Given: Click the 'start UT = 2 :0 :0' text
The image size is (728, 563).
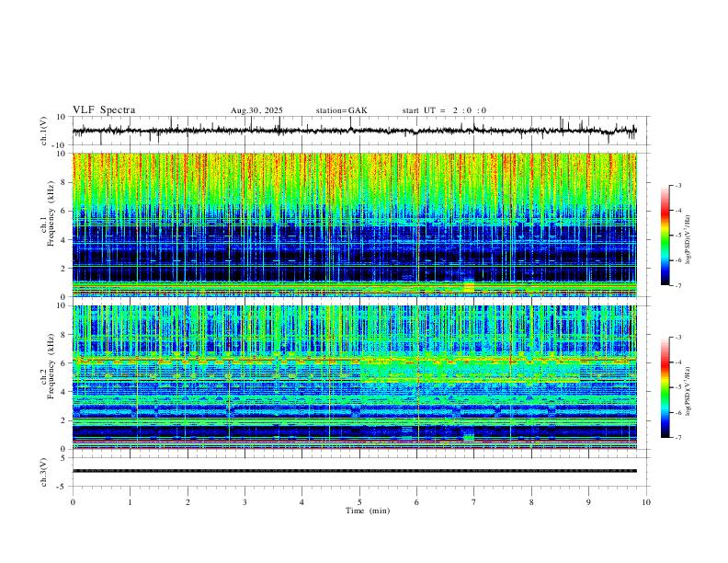Looking at the screenshot, I should 444,110.
